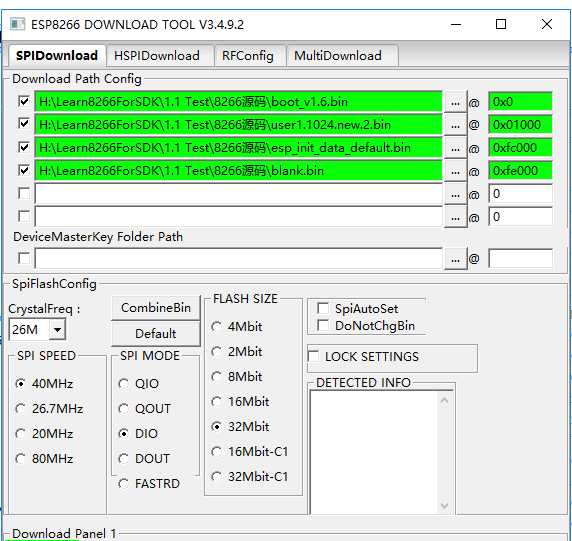Uncheck the boot_v1.6.bin file checkbox
Screen dimensions: 572x541
pyautogui.click(x=24, y=101)
